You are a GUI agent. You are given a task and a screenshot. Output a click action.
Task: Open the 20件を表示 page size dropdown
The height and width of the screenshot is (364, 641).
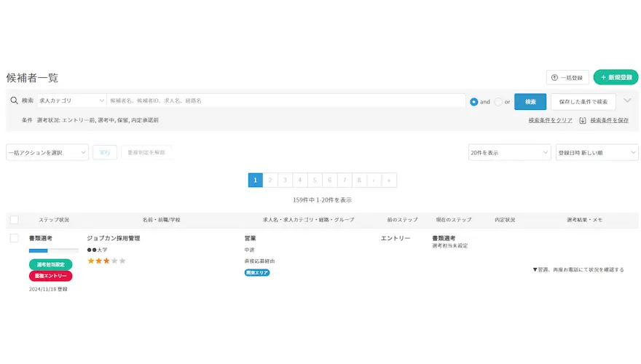click(509, 152)
